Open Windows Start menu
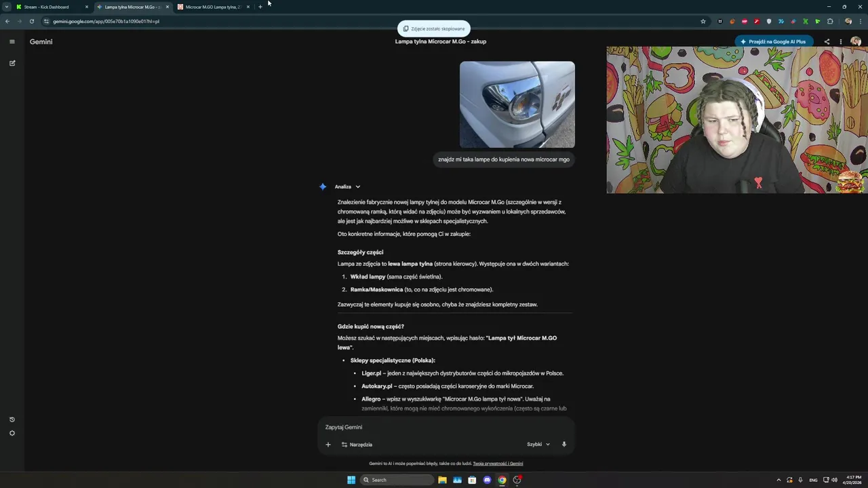 tap(351, 480)
